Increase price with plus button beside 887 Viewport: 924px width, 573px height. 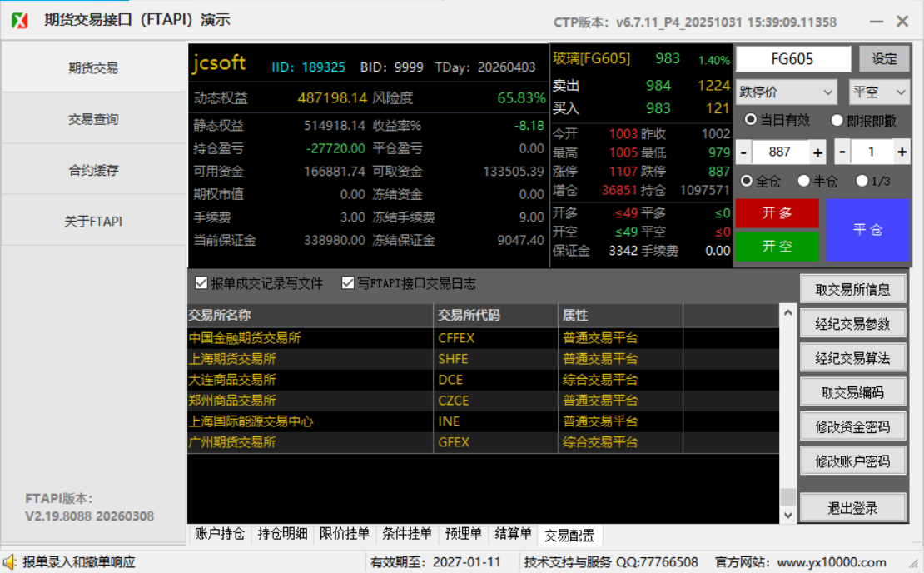pyautogui.click(x=817, y=152)
